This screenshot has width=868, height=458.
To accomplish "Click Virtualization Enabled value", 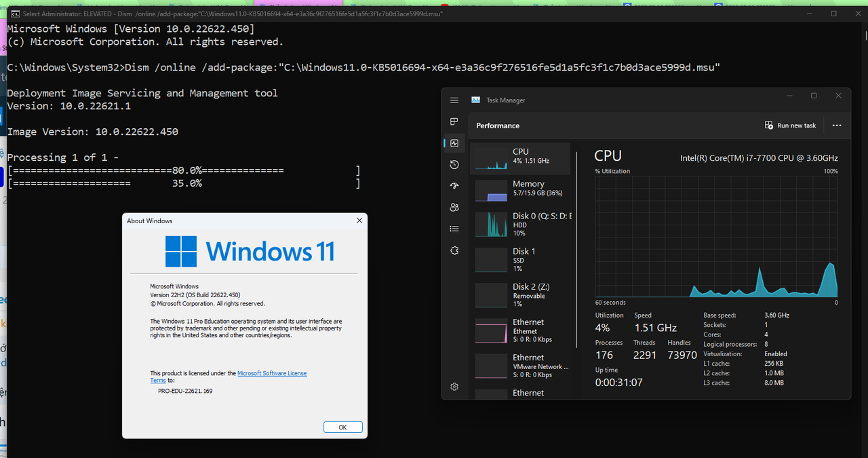I will pyautogui.click(x=776, y=354).
